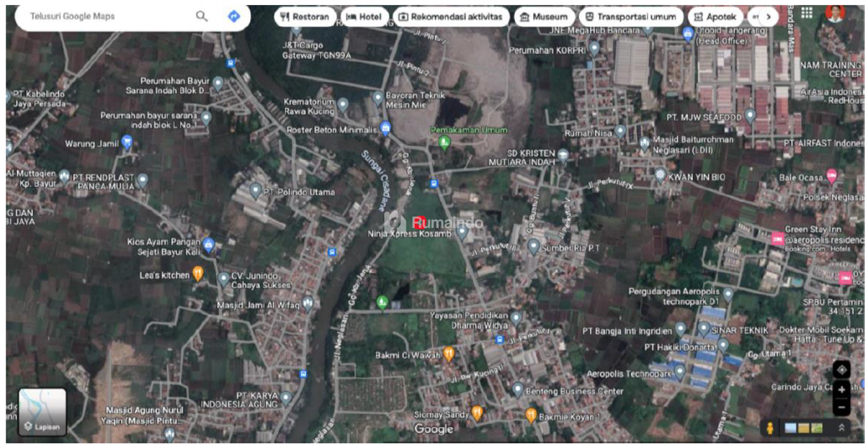Zoom out with the minus button
The image size is (868, 445).
click(x=841, y=407)
